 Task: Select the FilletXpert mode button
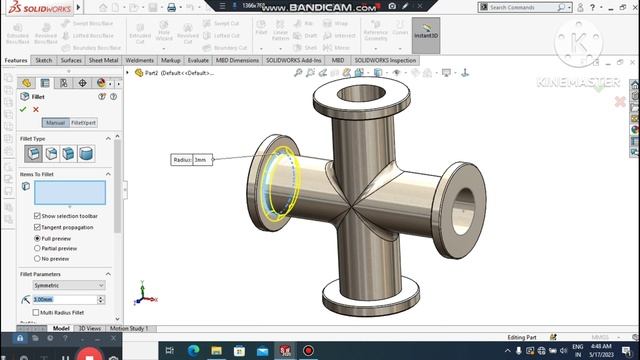(83, 122)
